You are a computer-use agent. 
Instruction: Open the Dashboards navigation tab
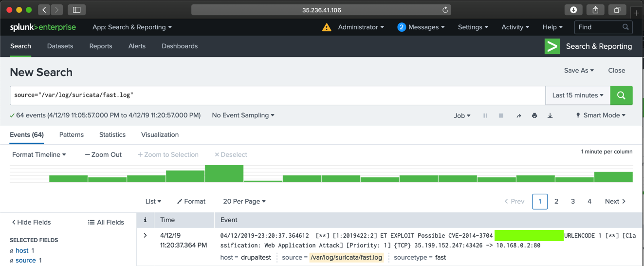[180, 46]
